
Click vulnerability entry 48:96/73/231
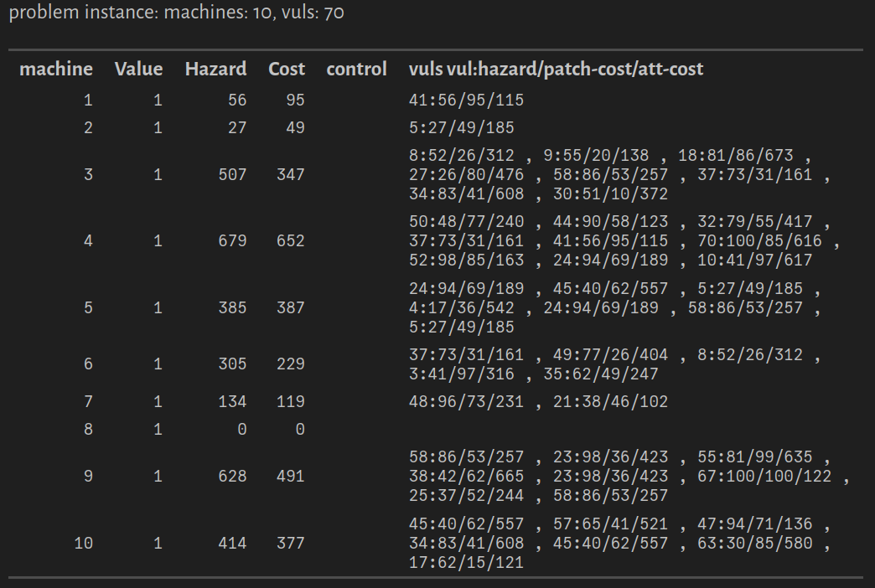click(x=466, y=402)
